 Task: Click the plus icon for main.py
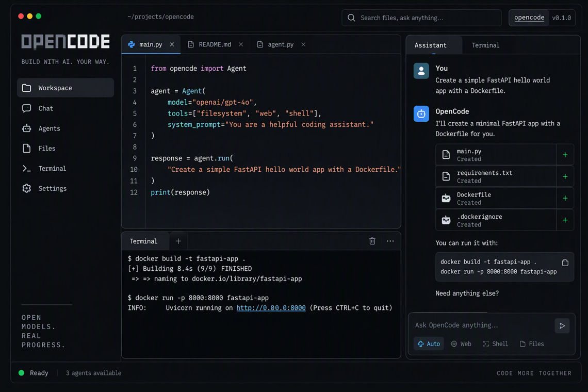(565, 155)
